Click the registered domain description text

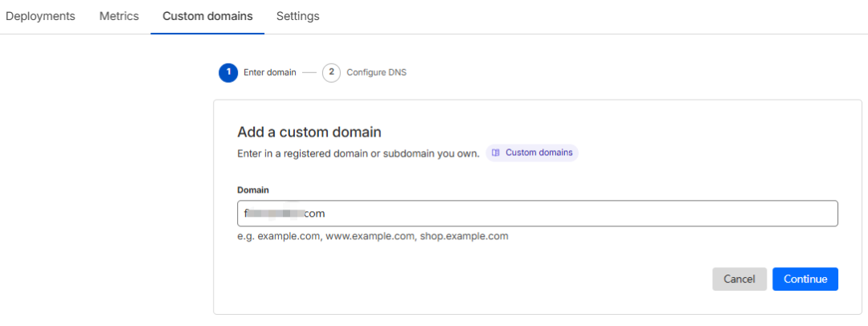tap(358, 153)
